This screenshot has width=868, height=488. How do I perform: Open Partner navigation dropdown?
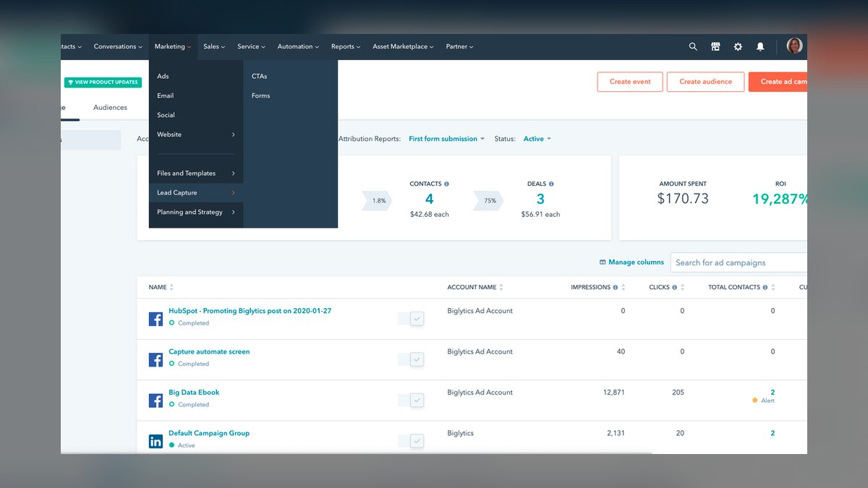(459, 46)
